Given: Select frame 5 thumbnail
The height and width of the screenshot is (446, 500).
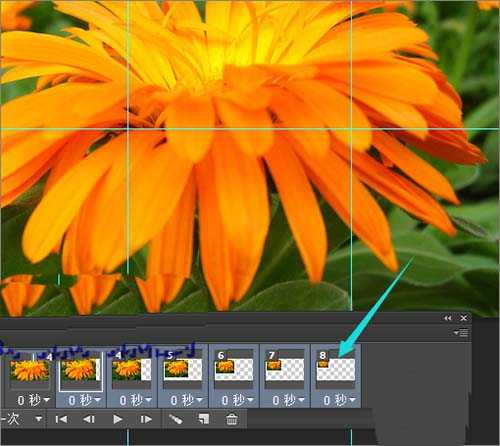Looking at the screenshot, I should [x=182, y=369].
